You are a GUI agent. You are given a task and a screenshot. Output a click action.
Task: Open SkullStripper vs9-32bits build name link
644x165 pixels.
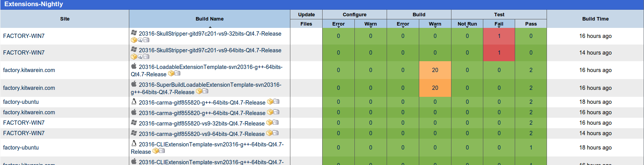pyautogui.click(x=210, y=34)
